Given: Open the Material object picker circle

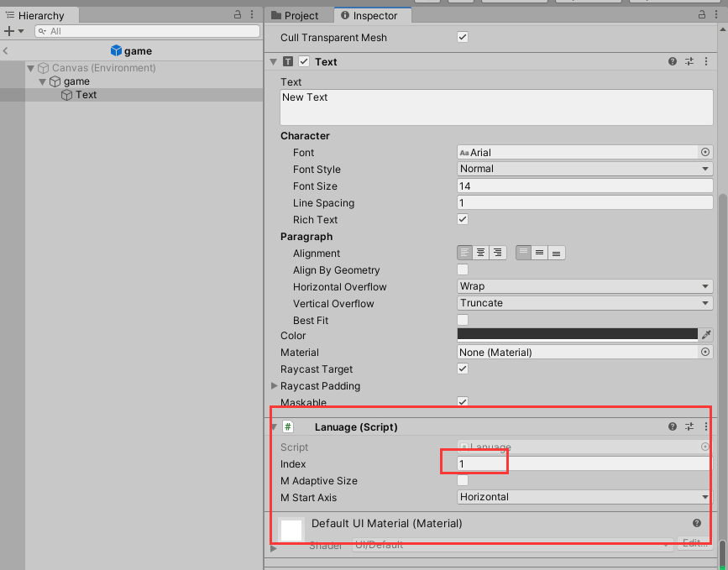Looking at the screenshot, I should 705,353.
